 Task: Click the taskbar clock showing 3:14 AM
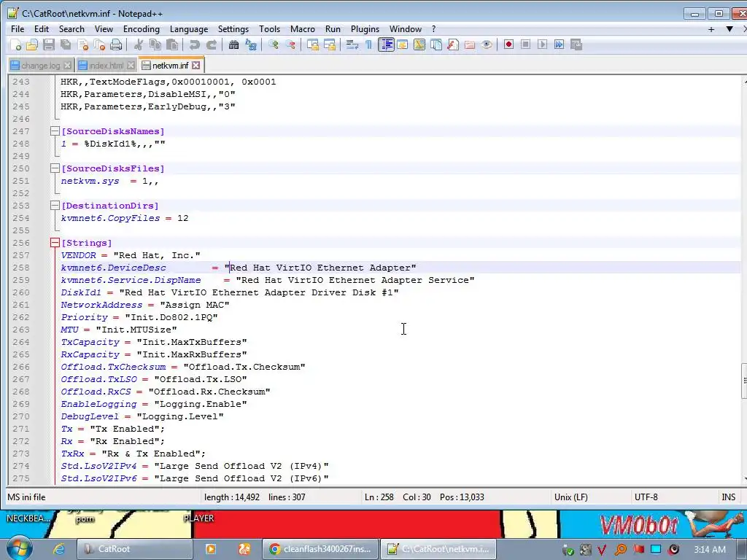[x=710, y=550]
